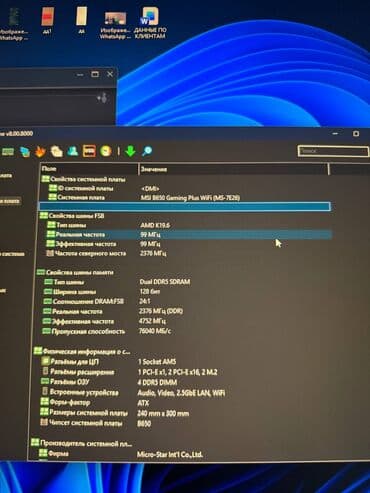370x493 pixels.
Task: Click the 'B850' chipset value
Action: [144, 424]
